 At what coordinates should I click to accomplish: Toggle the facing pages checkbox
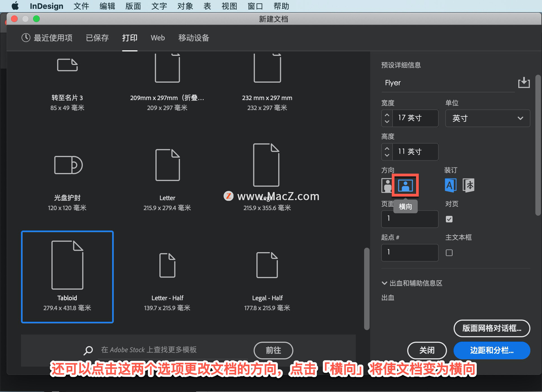449,219
